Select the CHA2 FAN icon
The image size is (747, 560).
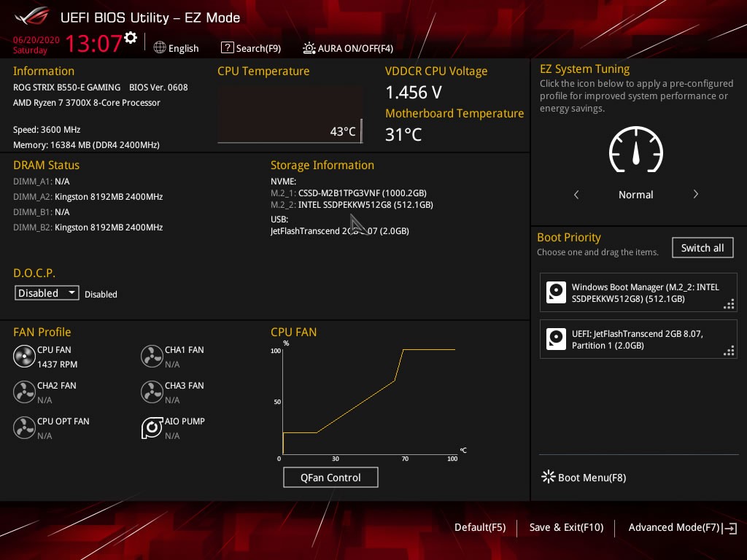coord(24,392)
